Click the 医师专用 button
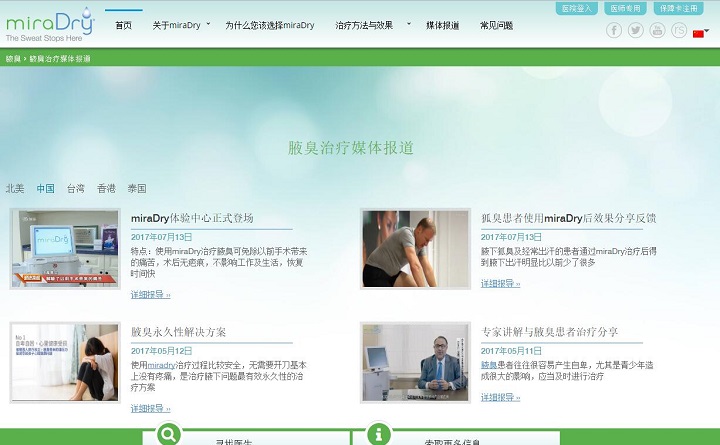The width and height of the screenshot is (720, 445). 625,8
